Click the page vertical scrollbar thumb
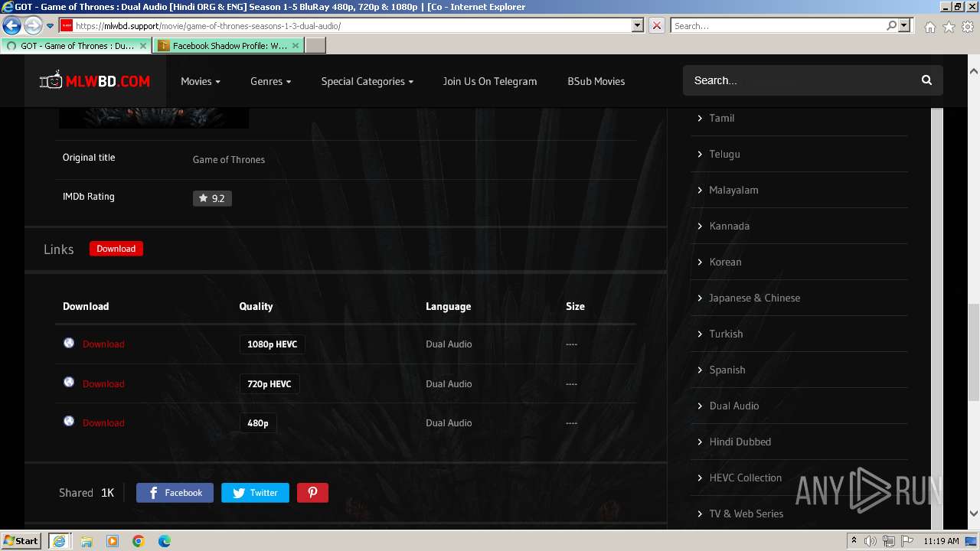This screenshot has width=980, height=551. (x=973, y=352)
